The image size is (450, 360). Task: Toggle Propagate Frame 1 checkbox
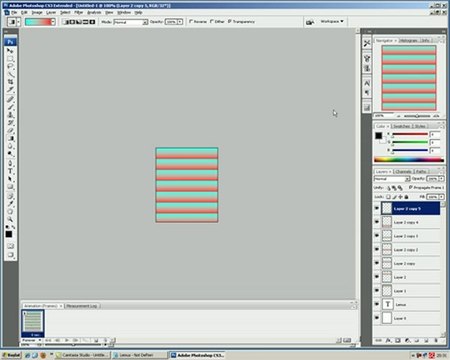click(411, 188)
